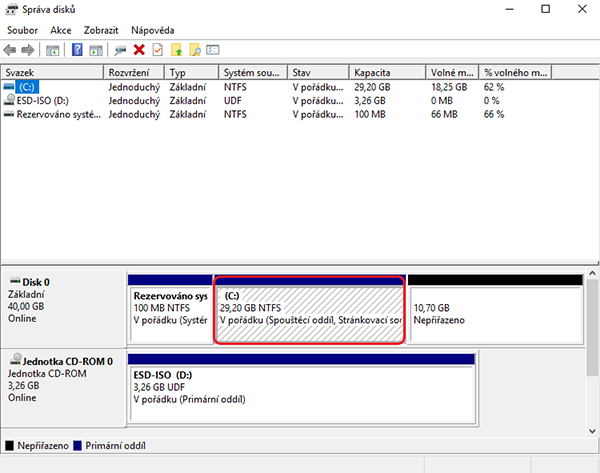Open the Akce menu
Screen dimensions: 600x473
(61, 30)
